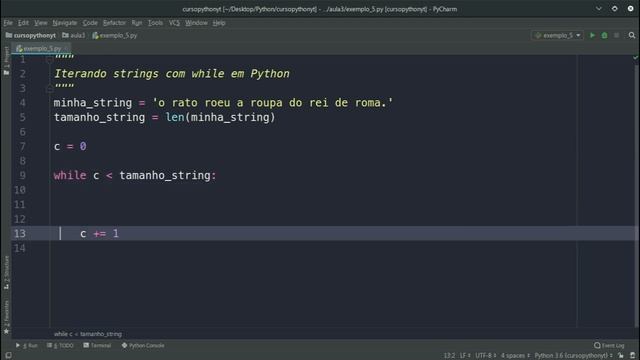Open the Run menu
640x360 pixels.
137,23
